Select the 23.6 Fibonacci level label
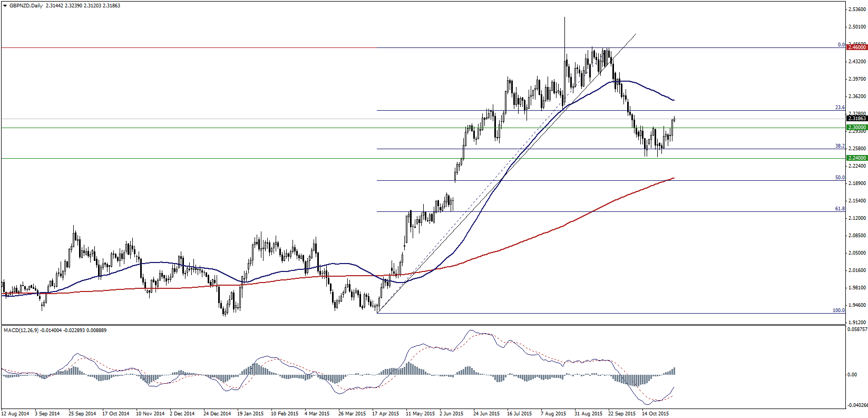This screenshot has width=868, height=418. tap(840, 108)
